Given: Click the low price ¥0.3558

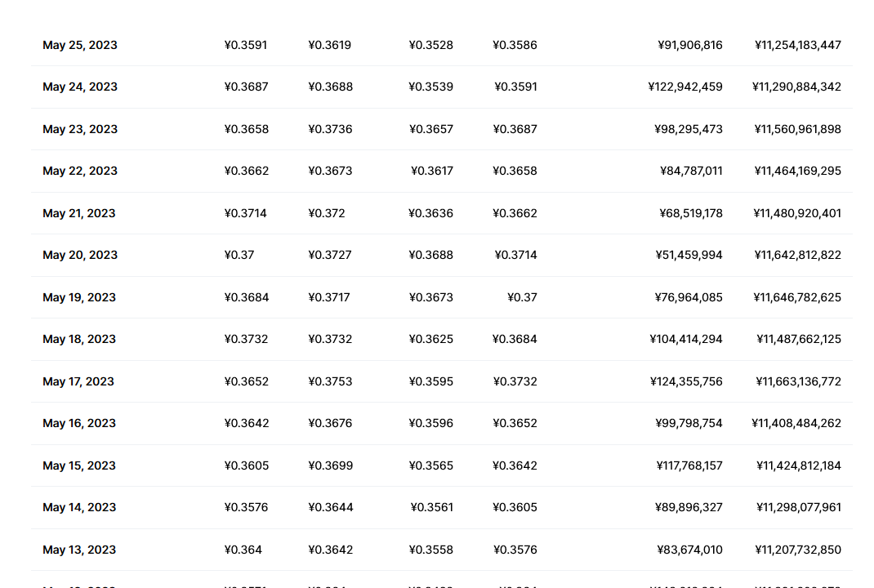Looking at the screenshot, I should tap(431, 550).
